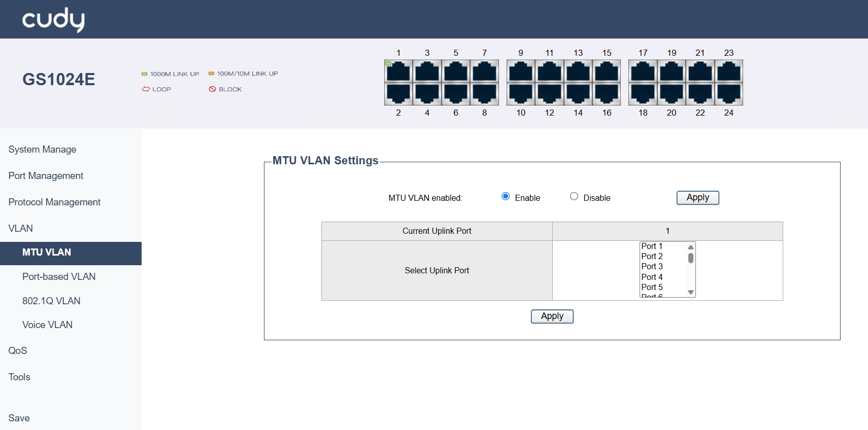The width and height of the screenshot is (868, 430).
Task: Choose Port 3 in uplink port list
Action: coord(652,267)
